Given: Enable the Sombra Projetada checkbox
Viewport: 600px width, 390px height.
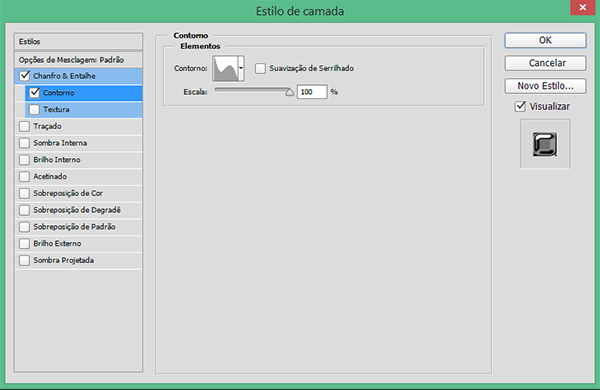Looking at the screenshot, I should click(24, 260).
